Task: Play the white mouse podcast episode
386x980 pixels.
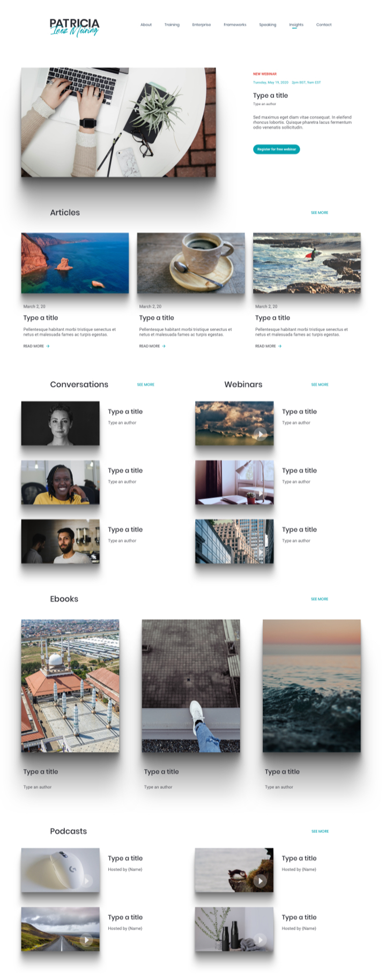Action: 86,881
